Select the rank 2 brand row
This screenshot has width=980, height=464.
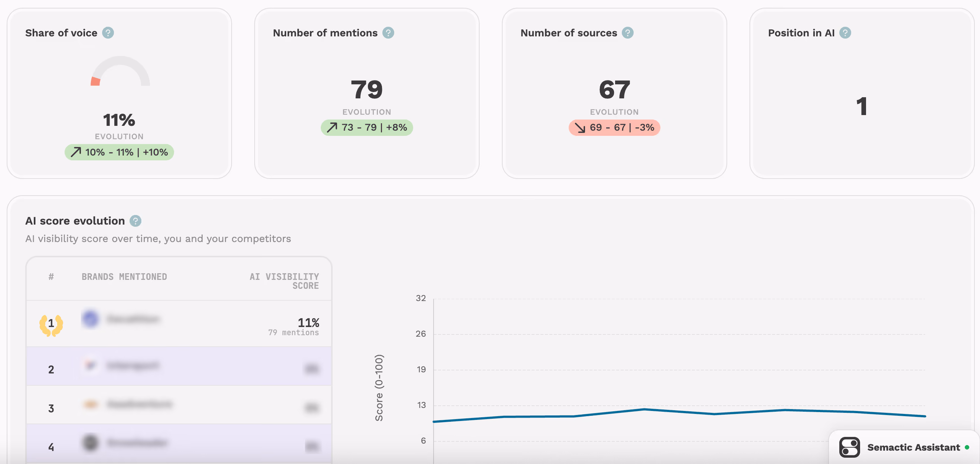pyautogui.click(x=179, y=366)
